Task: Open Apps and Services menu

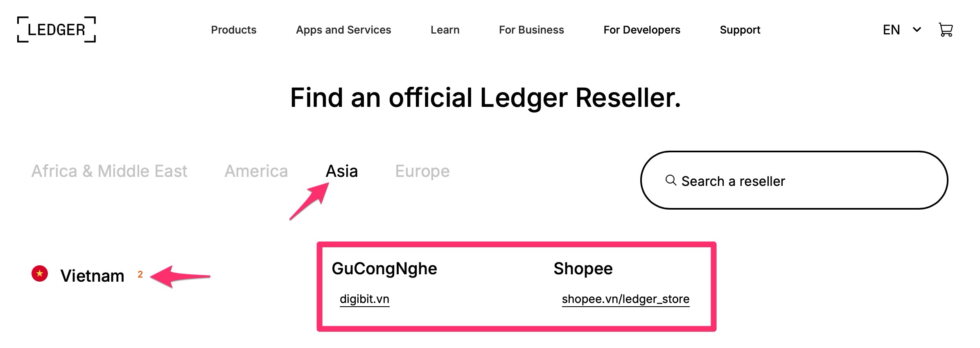Action: point(343,30)
